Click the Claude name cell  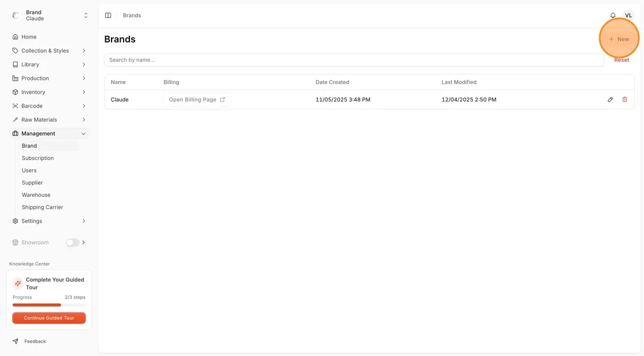120,99
